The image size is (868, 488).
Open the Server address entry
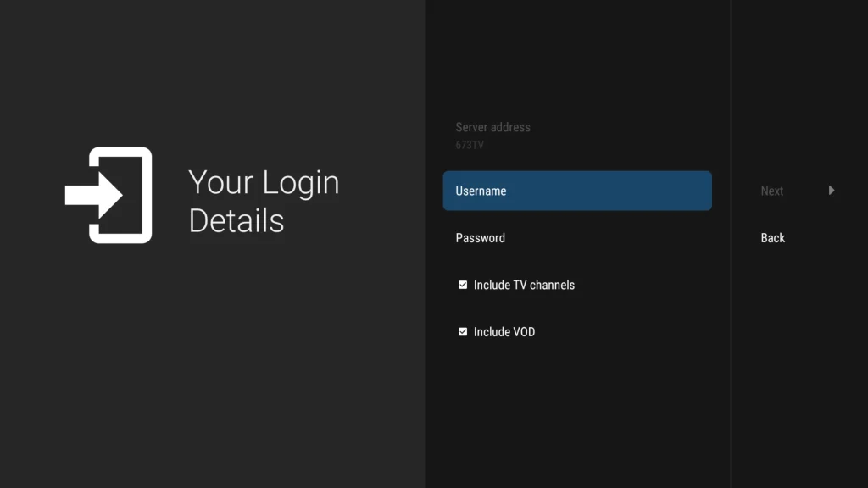coord(493,127)
